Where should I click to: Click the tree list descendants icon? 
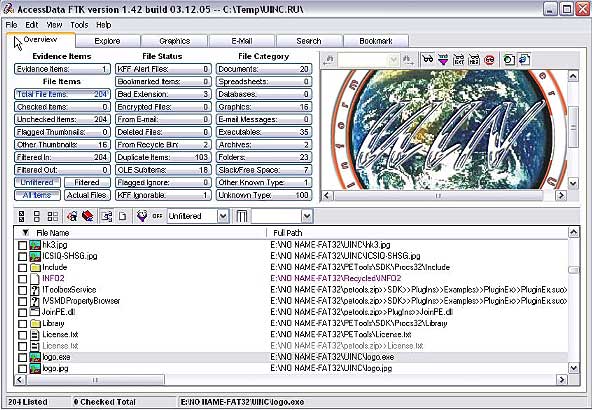click(x=107, y=216)
